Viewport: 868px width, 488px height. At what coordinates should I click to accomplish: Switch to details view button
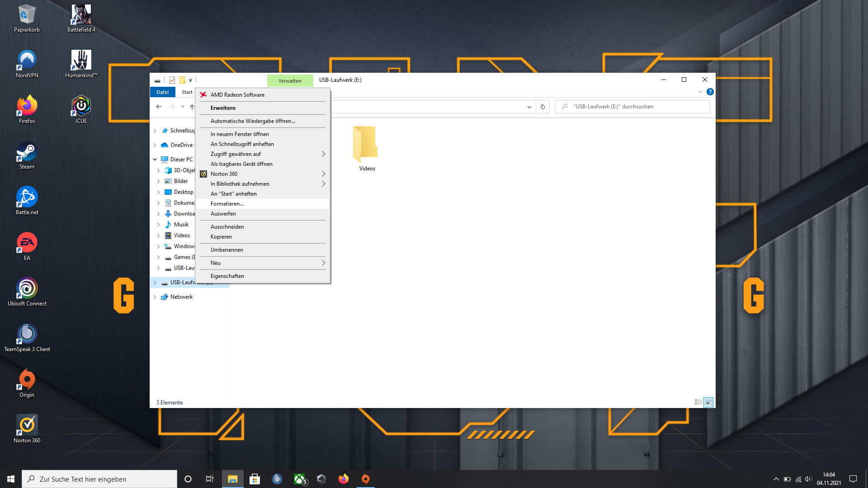[x=698, y=402]
